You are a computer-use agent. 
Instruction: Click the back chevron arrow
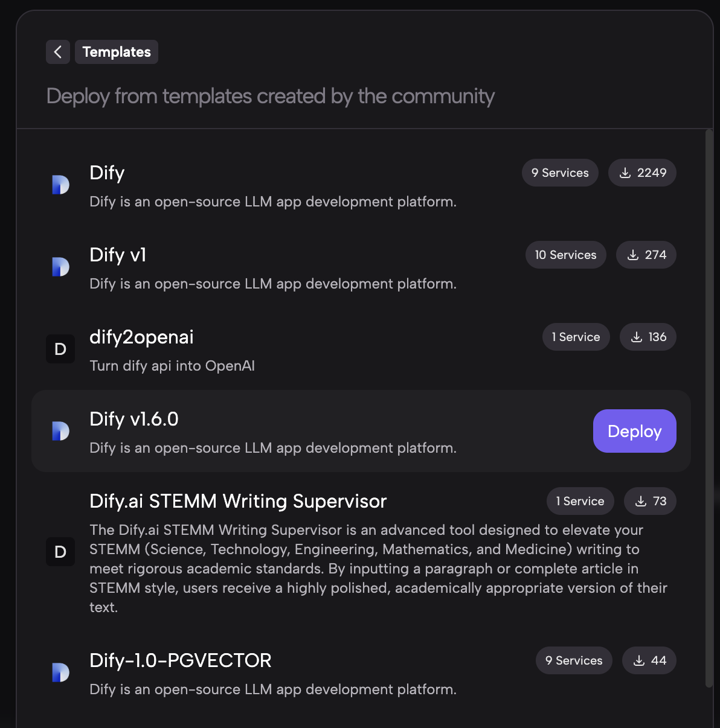tap(58, 52)
